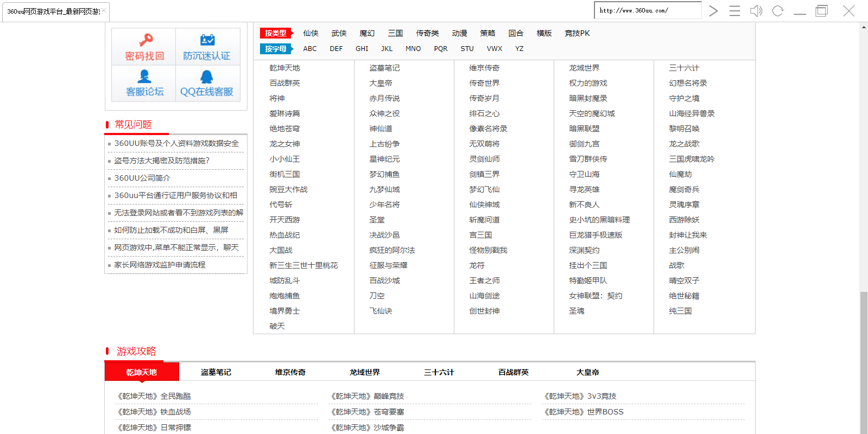868x434 pixels.
Task: Click the password recovery key icon
Action: click(144, 41)
